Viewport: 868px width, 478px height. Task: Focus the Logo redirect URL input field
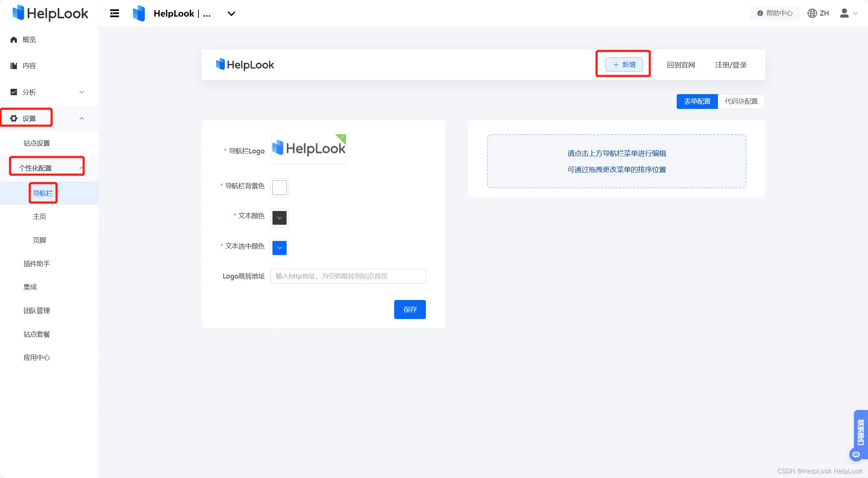348,276
